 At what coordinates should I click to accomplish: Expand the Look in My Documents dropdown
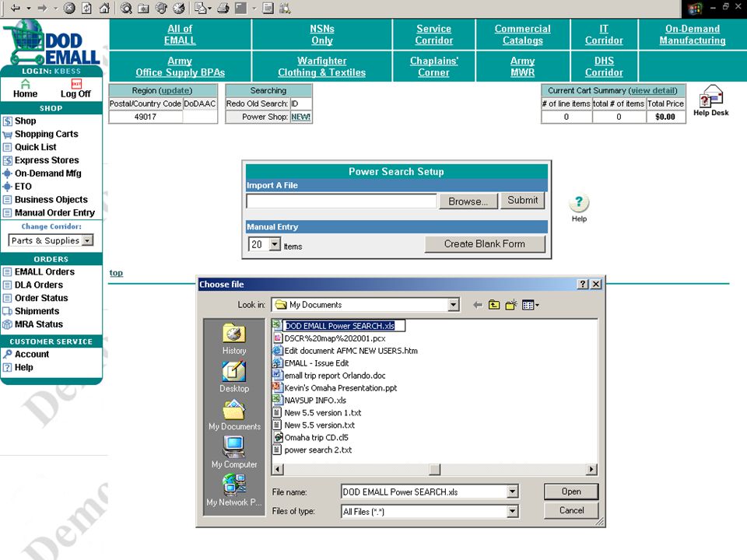pyautogui.click(x=454, y=305)
